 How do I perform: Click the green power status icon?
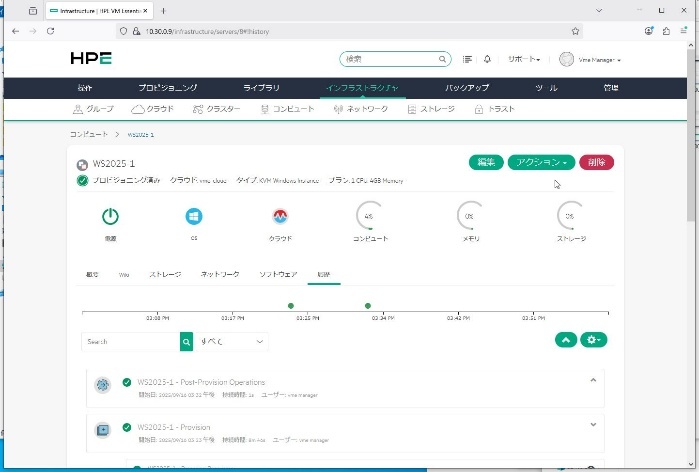tap(111, 216)
